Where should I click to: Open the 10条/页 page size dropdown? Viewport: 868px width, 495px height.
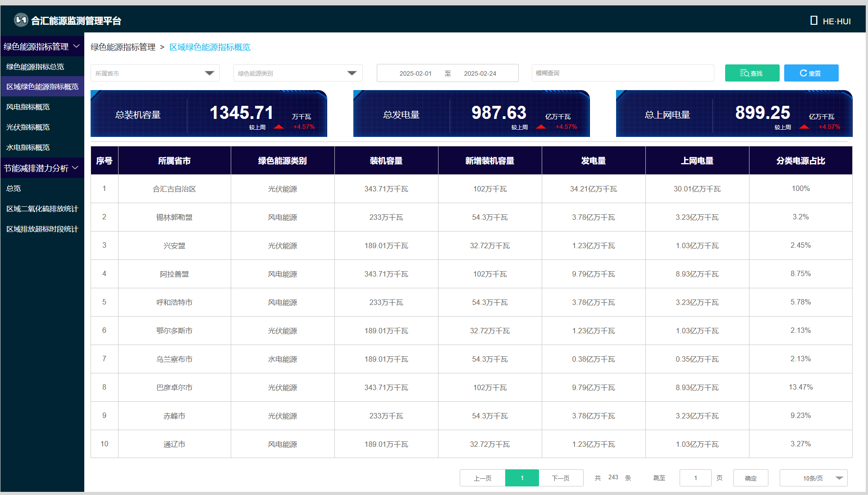(839, 478)
